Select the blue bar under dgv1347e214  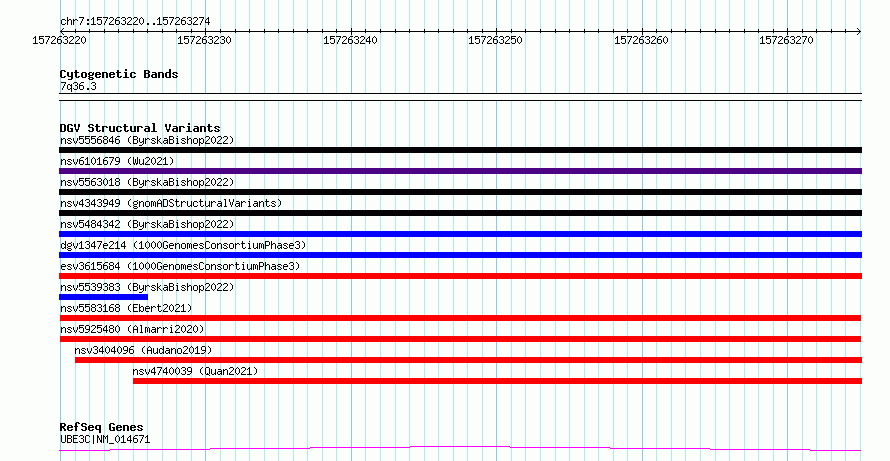[x=460, y=255]
